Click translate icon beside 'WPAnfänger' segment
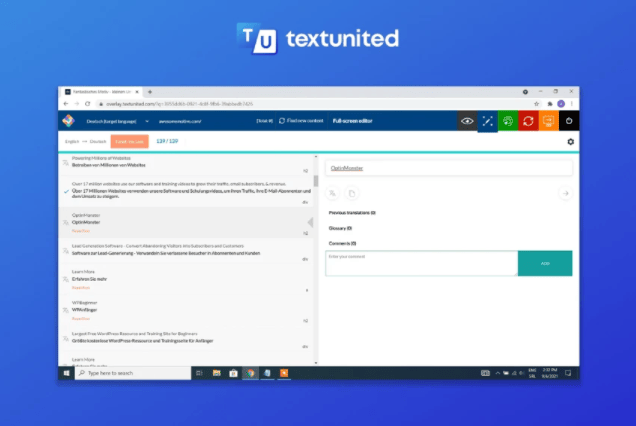 pos(65,310)
